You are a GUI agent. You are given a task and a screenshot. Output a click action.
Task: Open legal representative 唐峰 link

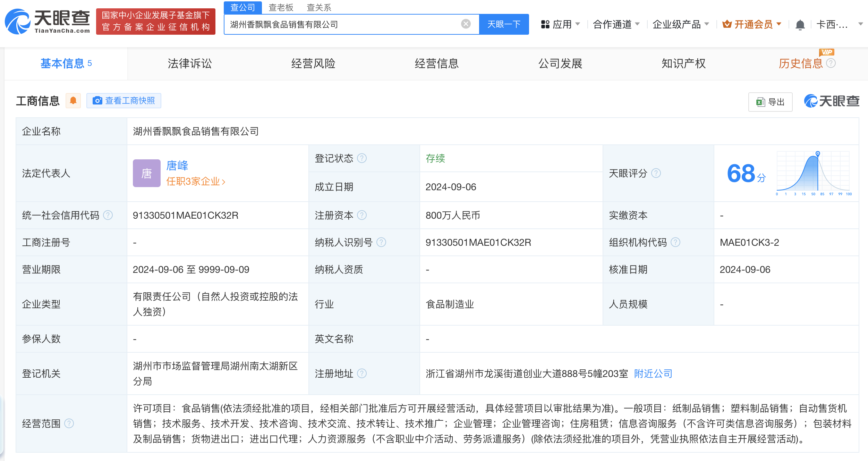pos(177,166)
